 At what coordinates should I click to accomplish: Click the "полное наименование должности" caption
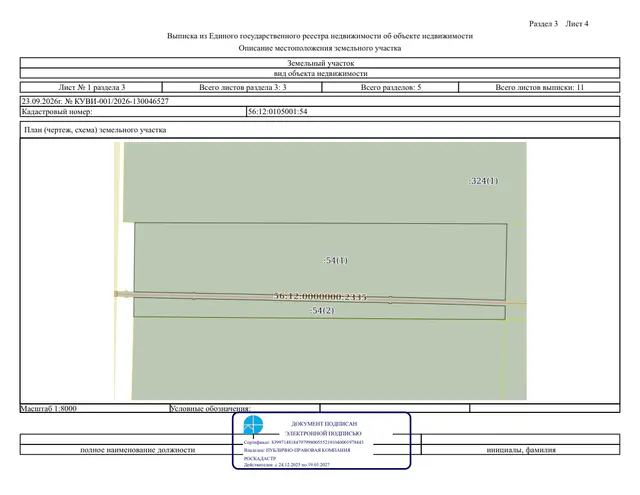(138, 450)
